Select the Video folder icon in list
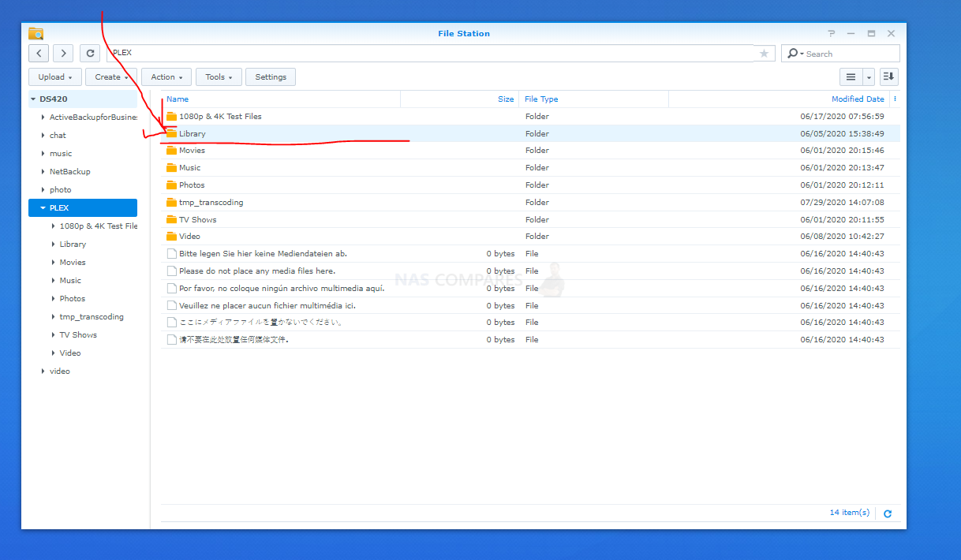 point(171,236)
